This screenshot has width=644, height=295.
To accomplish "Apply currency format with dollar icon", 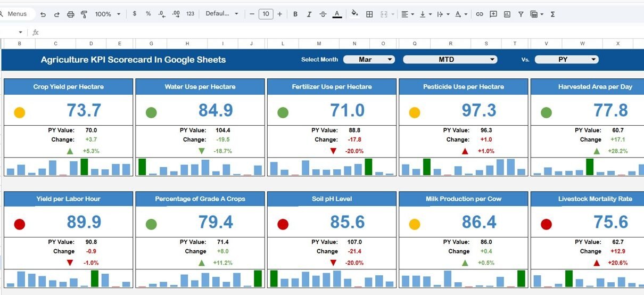I will click(x=134, y=14).
